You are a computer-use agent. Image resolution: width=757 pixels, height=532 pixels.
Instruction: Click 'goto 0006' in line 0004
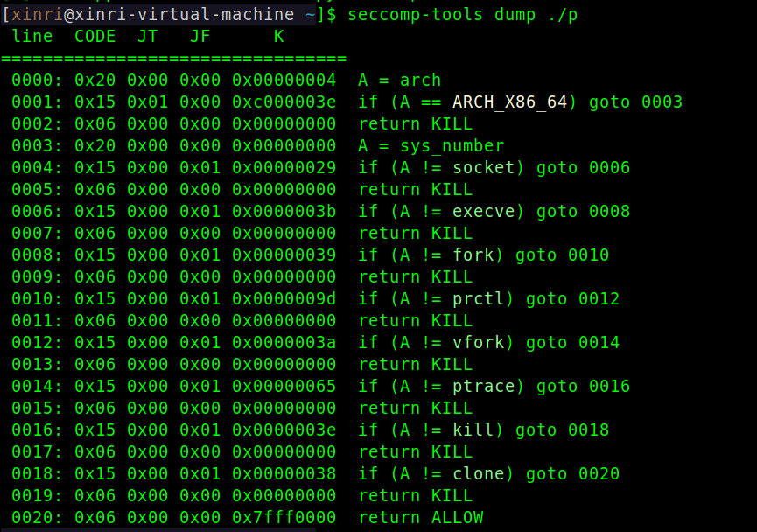tap(583, 167)
